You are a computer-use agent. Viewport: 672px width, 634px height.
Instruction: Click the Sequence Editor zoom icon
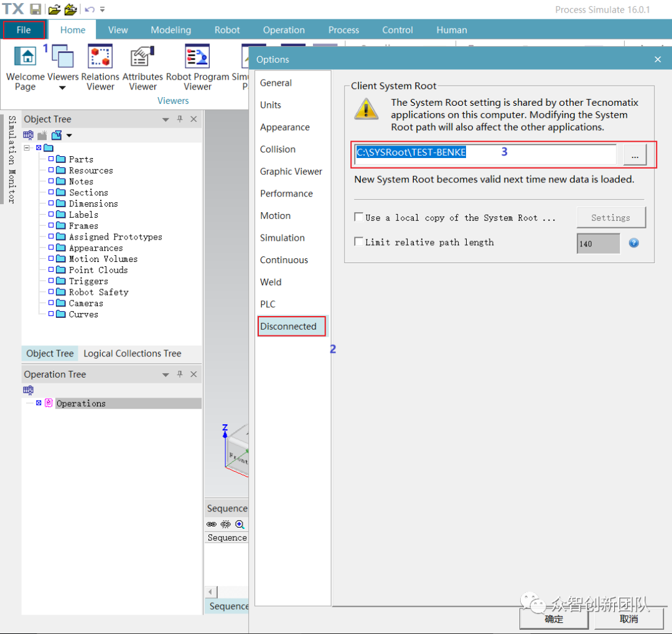point(240,524)
